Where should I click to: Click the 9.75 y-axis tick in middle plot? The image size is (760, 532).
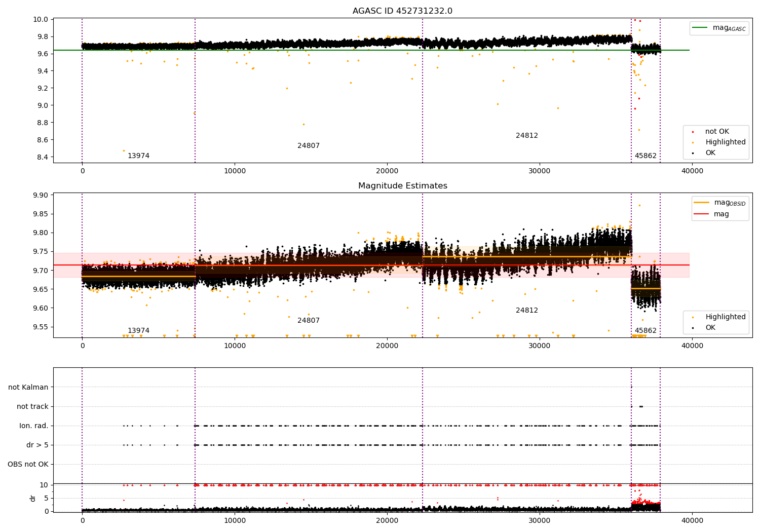[x=42, y=252]
